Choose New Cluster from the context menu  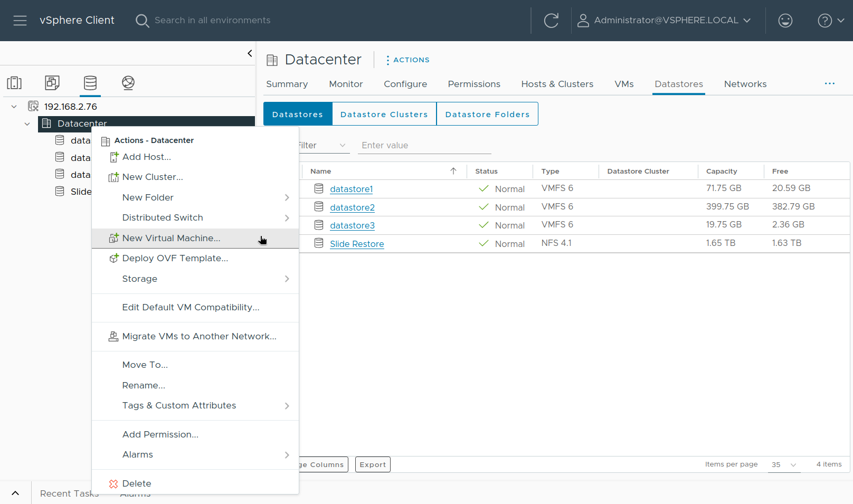point(195,177)
